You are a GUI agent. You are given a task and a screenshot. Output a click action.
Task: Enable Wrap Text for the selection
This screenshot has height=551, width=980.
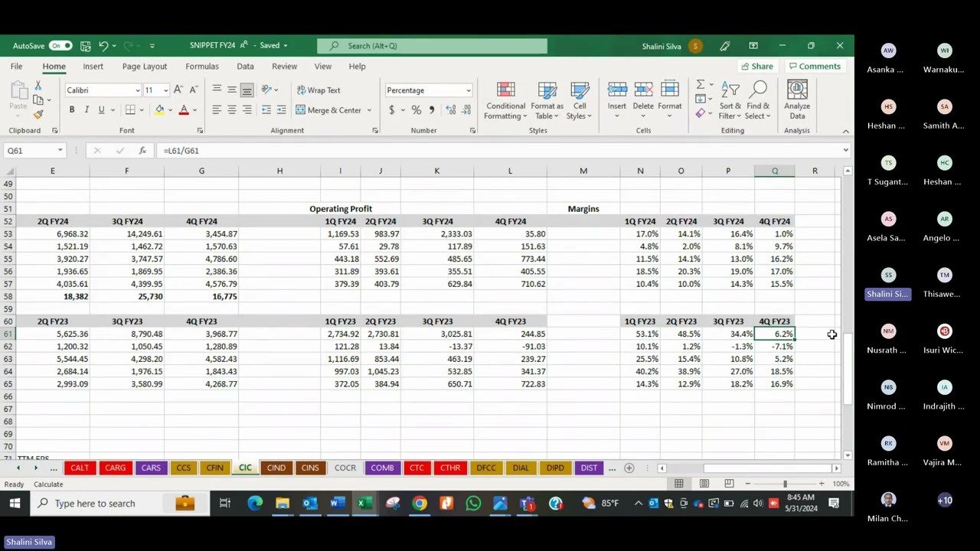point(318,90)
